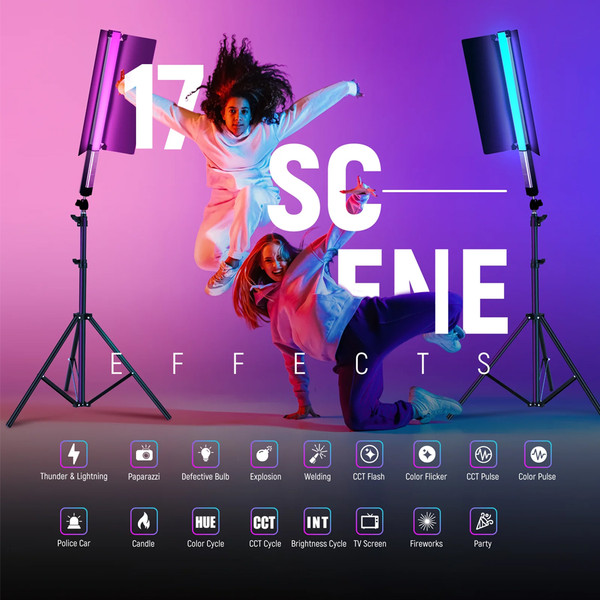Select the CCT Cycle icon
The width and height of the screenshot is (600, 600).
click(264, 521)
